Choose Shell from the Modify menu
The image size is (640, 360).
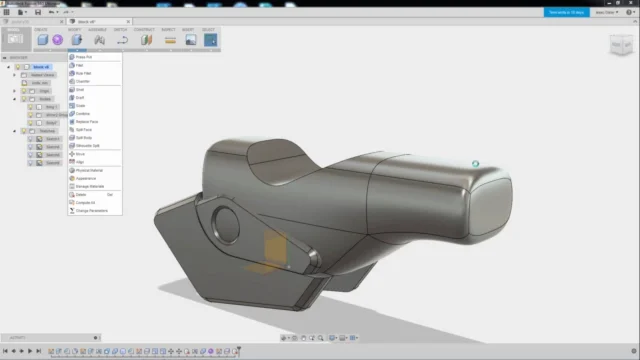95,89
